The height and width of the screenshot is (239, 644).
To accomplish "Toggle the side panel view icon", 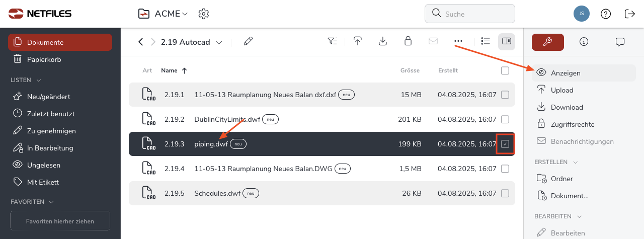I will click(x=507, y=42).
